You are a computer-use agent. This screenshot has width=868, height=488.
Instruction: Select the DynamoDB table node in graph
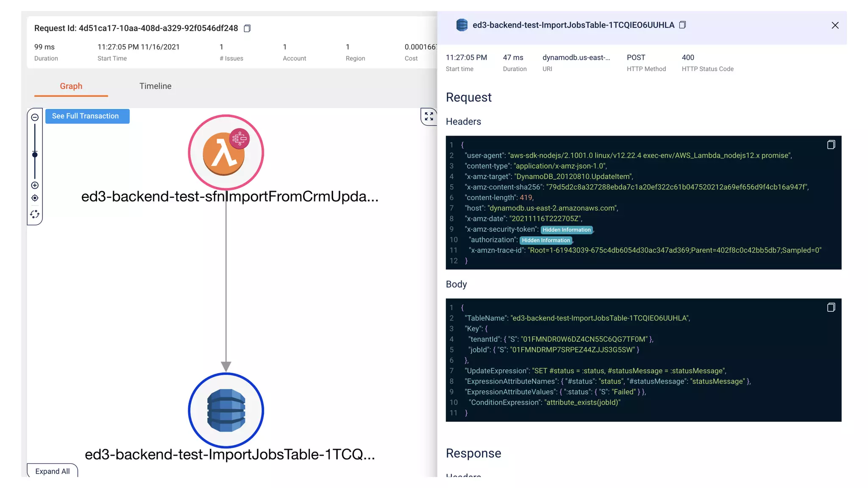(226, 410)
